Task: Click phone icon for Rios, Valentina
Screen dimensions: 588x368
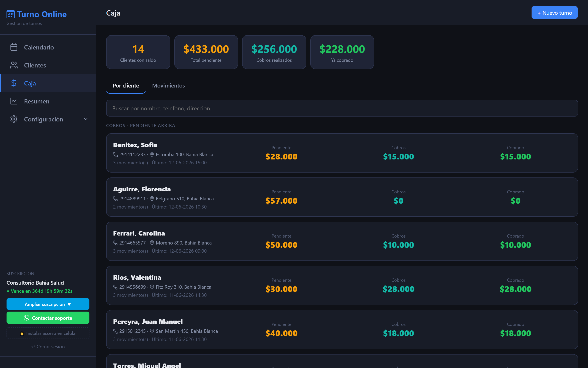Action: (115, 287)
